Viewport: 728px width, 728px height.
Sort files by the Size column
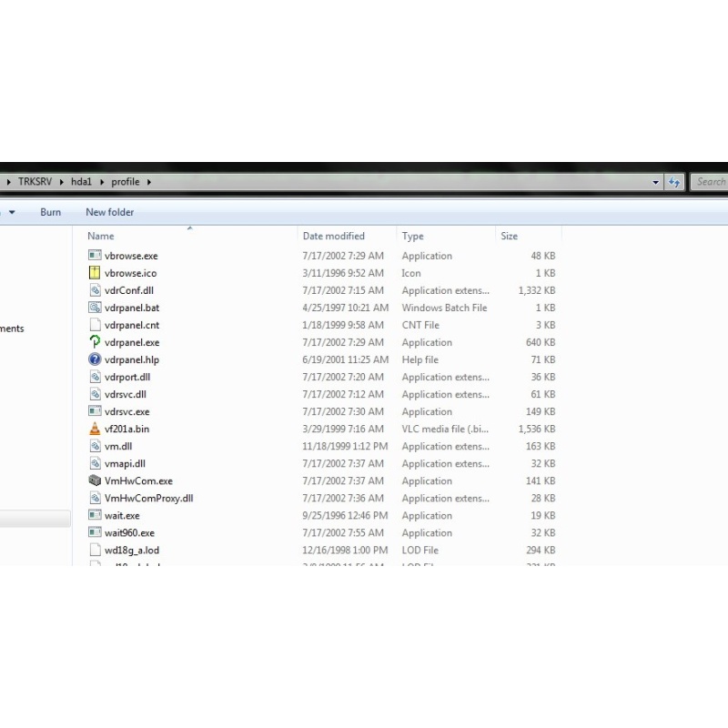(x=510, y=237)
